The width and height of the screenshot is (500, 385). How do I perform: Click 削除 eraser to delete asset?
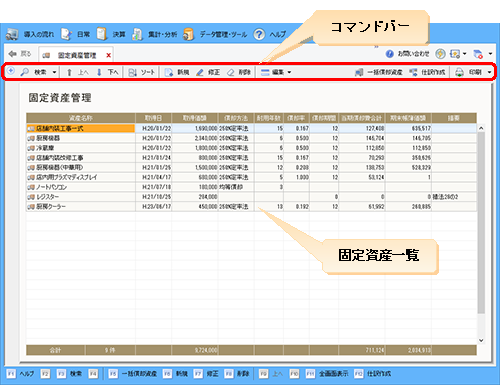coord(239,72)
